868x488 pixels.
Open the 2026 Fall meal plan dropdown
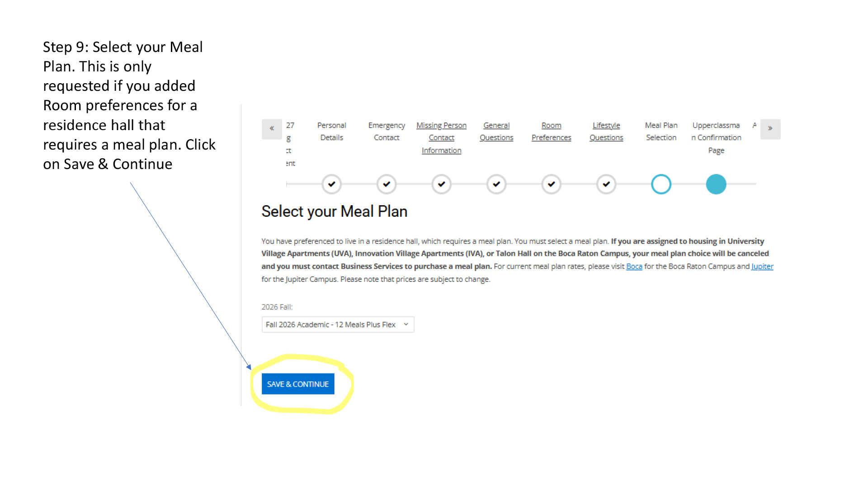pyautogui.click(x=337, y=324)
